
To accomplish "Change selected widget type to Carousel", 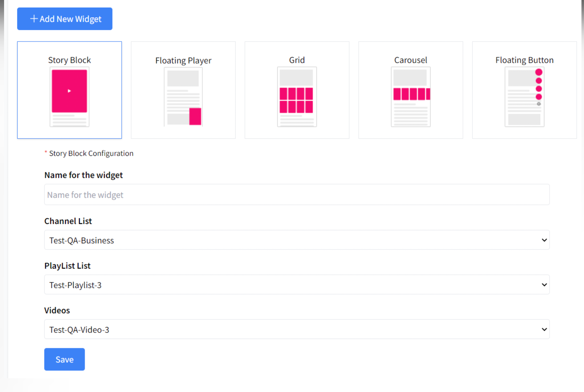I will click(410, 90).
